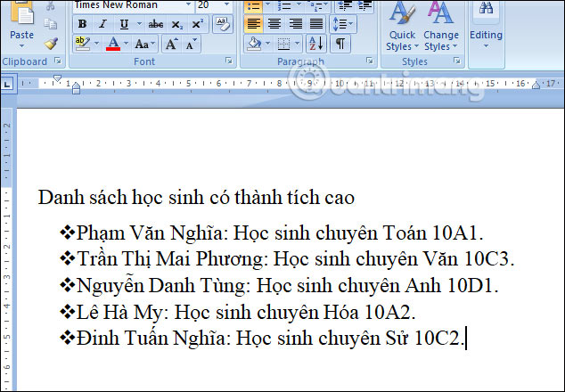This screenshot has height=392, width=565.
Task: Expand the font color arrow
Action: pyautogui.click(x=127, y=44)
